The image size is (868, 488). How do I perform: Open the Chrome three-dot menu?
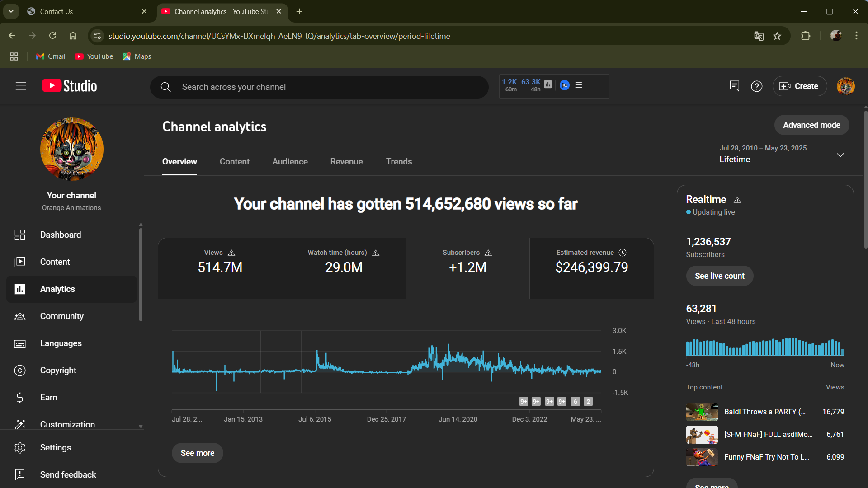pos(856,36)
